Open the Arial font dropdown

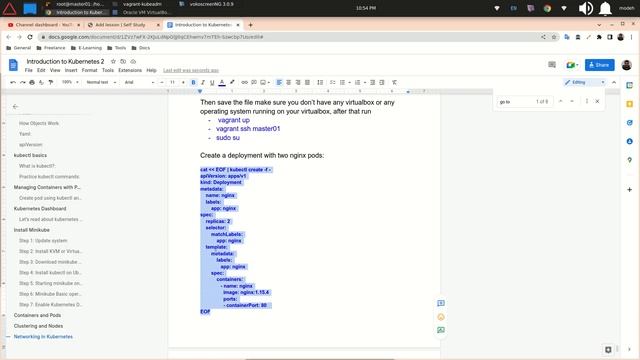coord(139,82)
